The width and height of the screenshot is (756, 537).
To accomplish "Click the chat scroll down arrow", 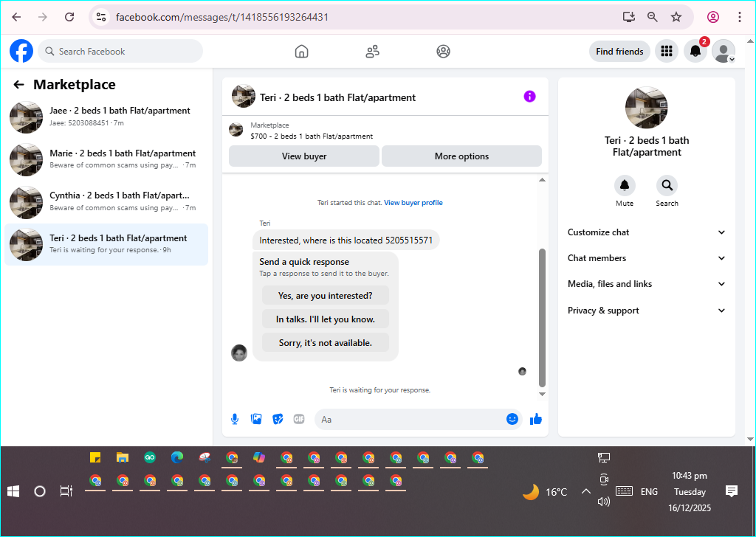I will [542, 394].
